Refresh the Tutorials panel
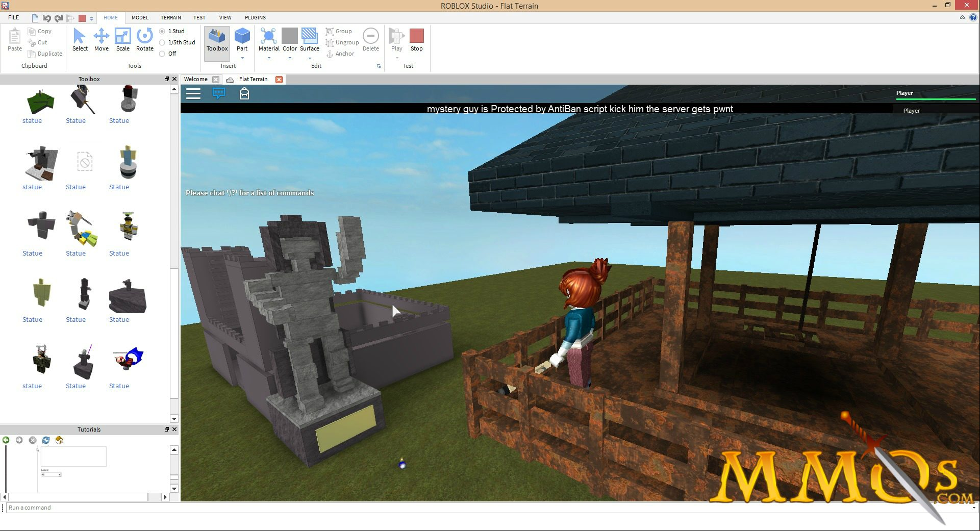This screenshot has height=531, width=980. pos(46,440)
